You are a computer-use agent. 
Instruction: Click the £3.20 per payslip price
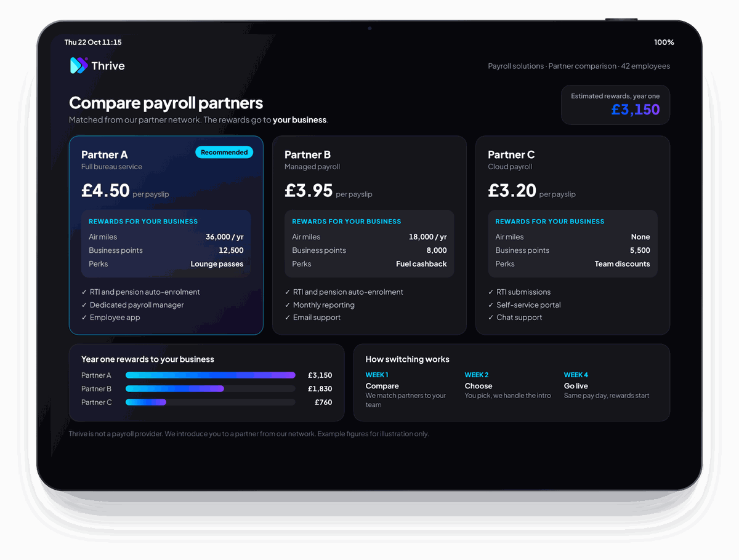click(x=531, y=191)
